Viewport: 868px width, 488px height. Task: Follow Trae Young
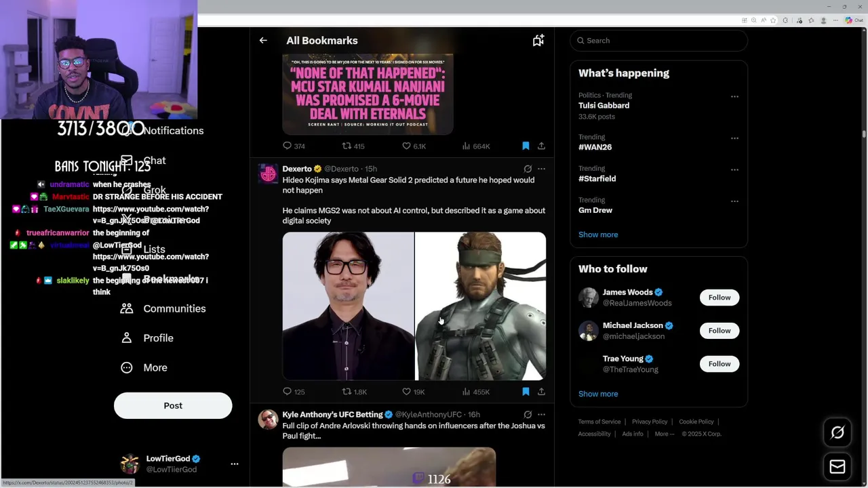click(x=719, y=364)
